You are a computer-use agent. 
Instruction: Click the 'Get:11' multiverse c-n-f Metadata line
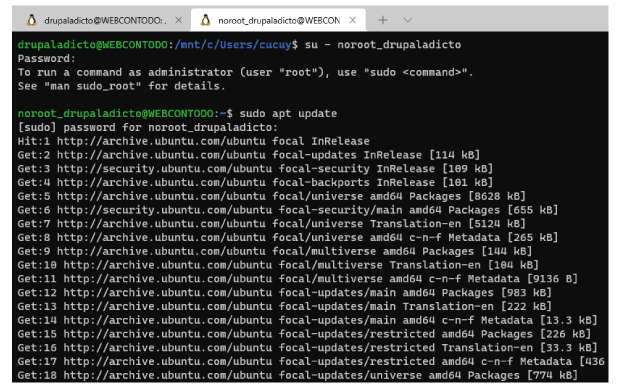pos(298,279)
